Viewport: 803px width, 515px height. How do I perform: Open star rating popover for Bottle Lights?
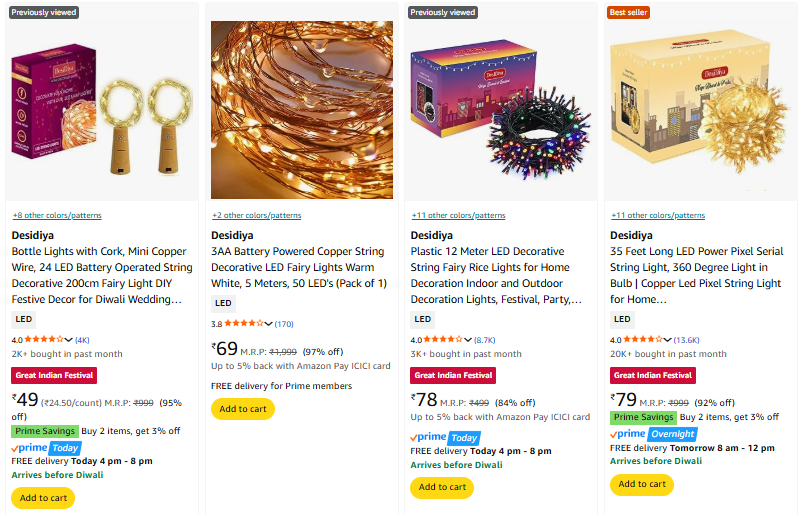click(x=44, y=340)
